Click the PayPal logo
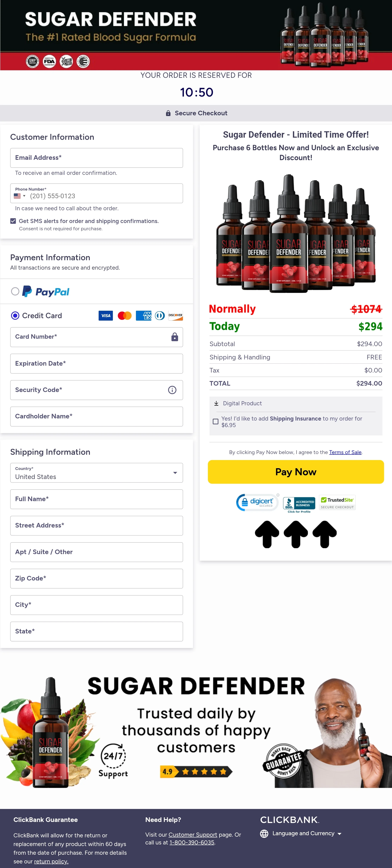The width and height of the screenshot is (392, 868). 46,291
